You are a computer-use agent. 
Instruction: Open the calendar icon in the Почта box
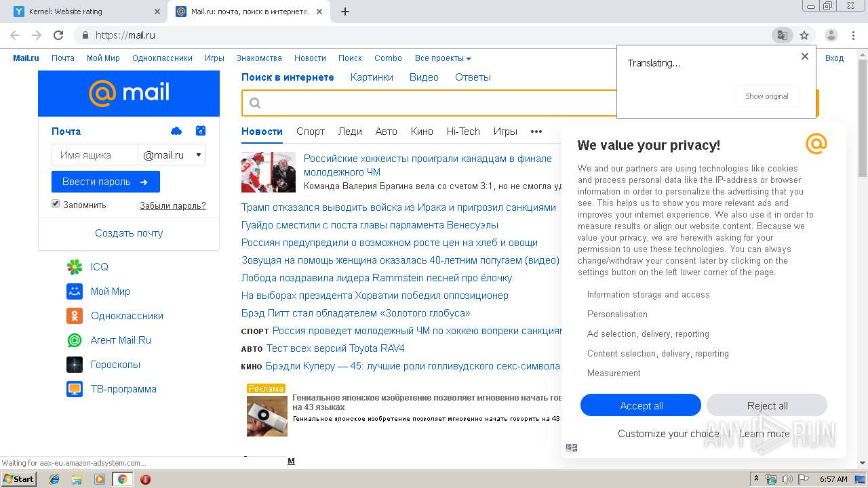[x=200, y=131]
